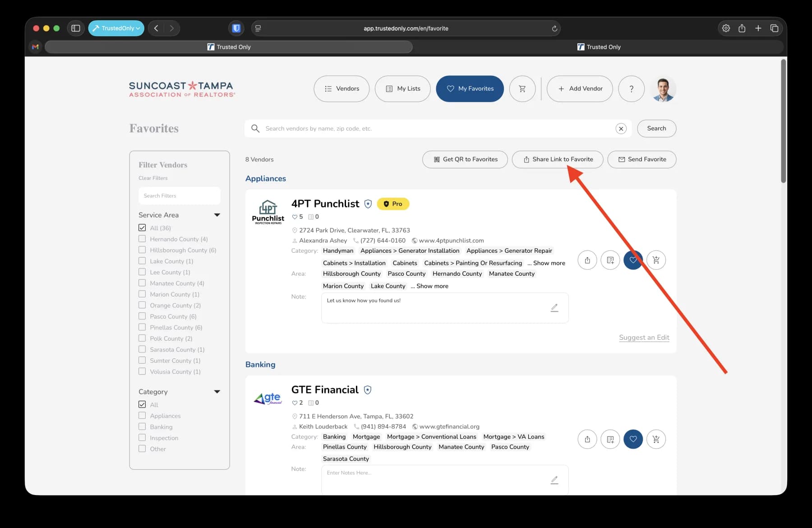Check Pinellas County (6) filter
This screenshot has width=812, height=528.
tap(142, 327)
